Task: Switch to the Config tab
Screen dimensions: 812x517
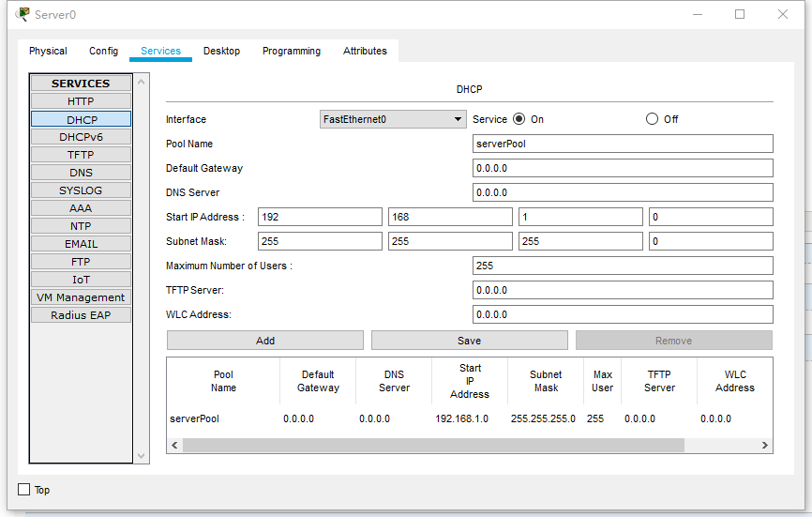Action: tap(103, 51)
